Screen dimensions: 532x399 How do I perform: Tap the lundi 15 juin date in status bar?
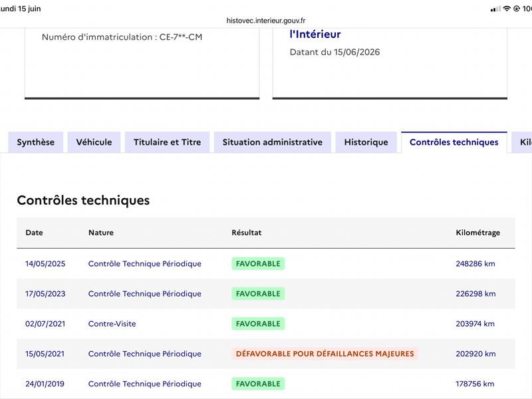pos(20,9)
